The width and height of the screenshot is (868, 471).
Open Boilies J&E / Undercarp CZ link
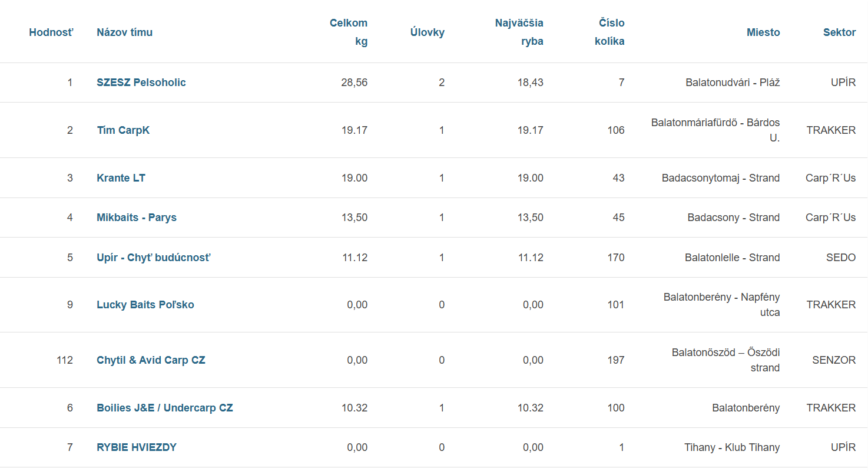(165, 408)
